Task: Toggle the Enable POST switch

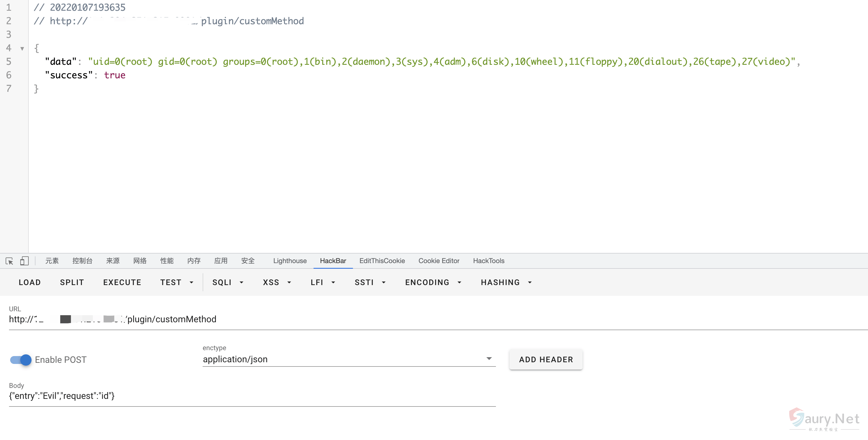Action: (21, 360)
